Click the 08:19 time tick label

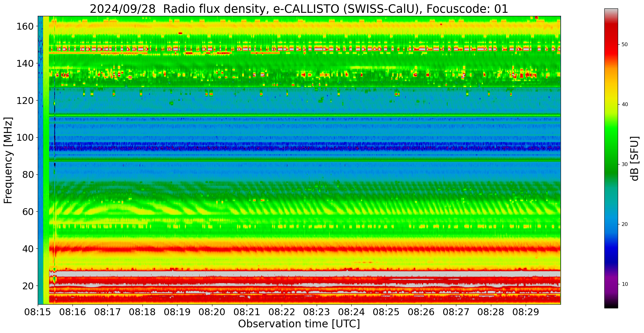(177, 312)
